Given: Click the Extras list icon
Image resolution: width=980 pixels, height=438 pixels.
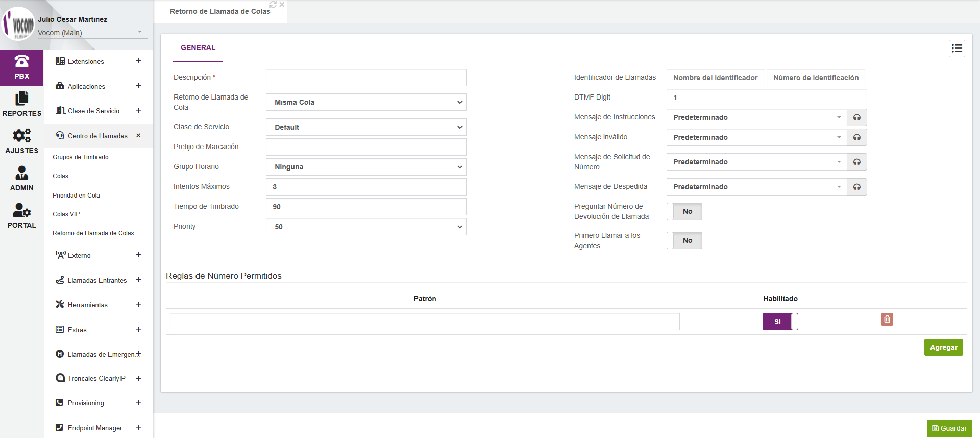Looking at the screenshot, I should (x=60, y=330).
